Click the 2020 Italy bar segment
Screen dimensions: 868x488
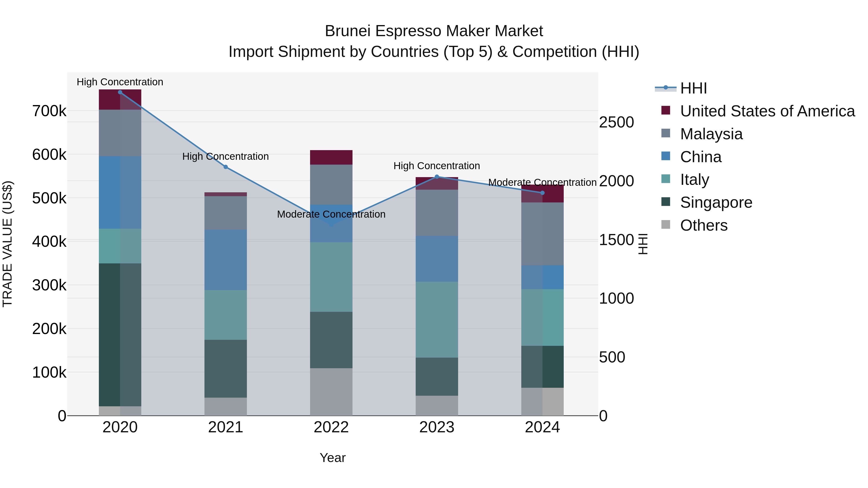[x=120, y=246]
